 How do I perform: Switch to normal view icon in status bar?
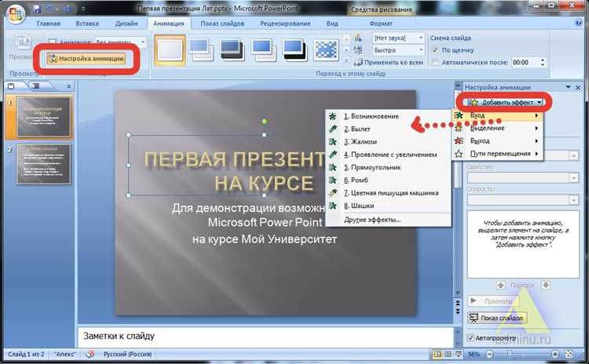point(437,355)
